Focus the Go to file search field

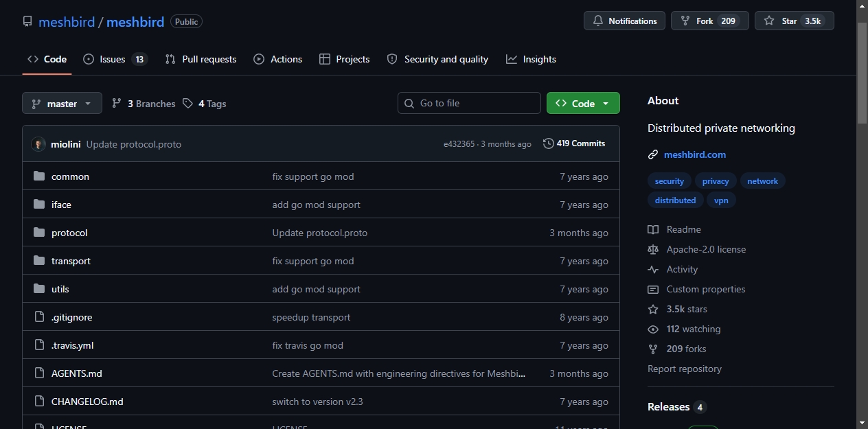coord(469,103)
